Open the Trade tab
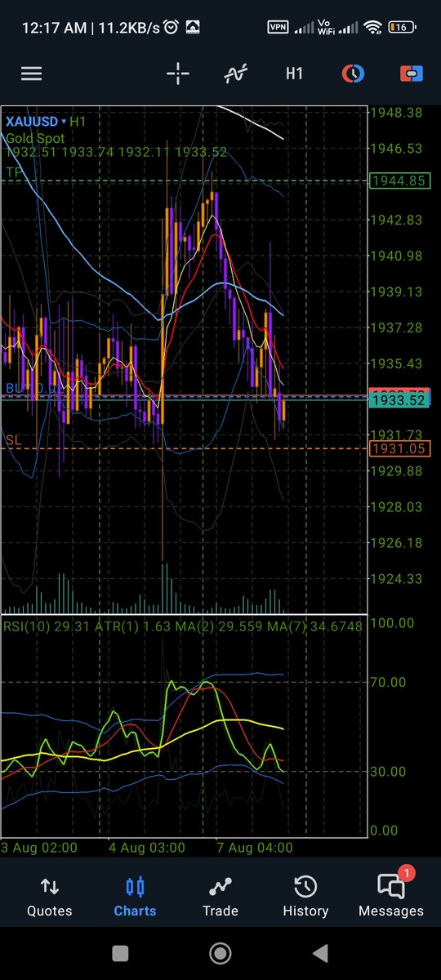This screenshot has height=980, width=441. click(x=220, y=897)
